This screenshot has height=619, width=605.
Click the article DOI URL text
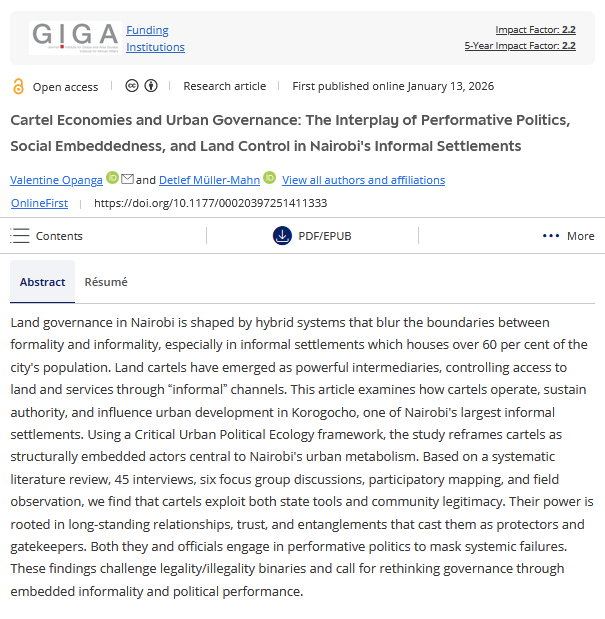(210, 203)
